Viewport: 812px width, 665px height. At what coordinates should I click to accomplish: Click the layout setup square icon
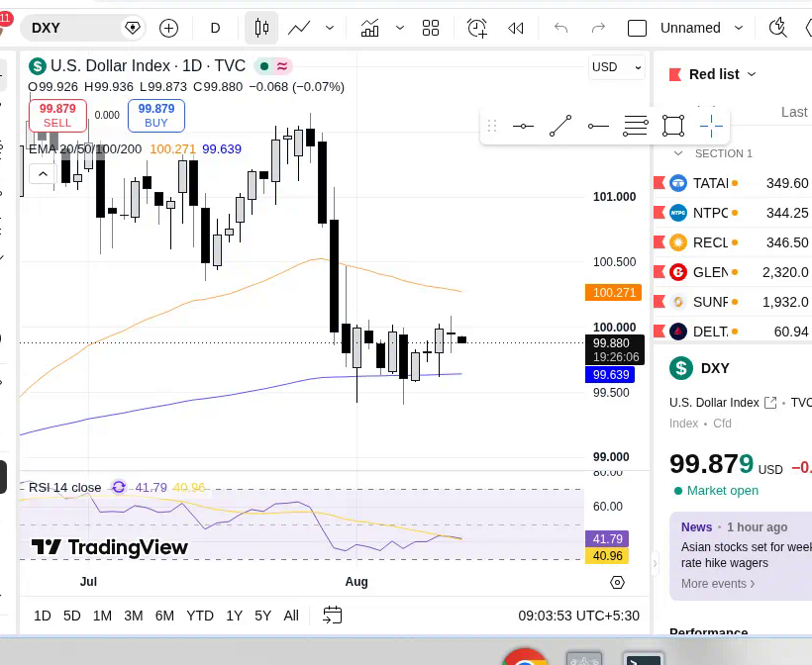637,28
